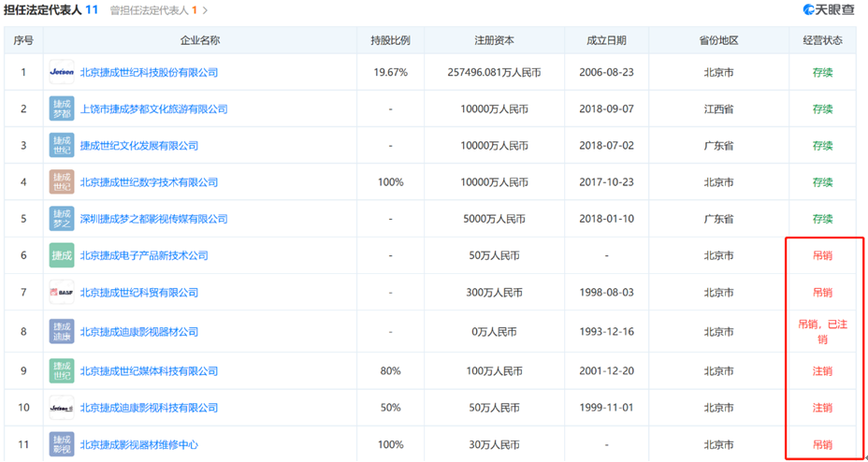Image resolution: width=868 pixels, height=462 pixels.
Task: Click the 2006-08-23 date cell
Action: click(607, 72)
